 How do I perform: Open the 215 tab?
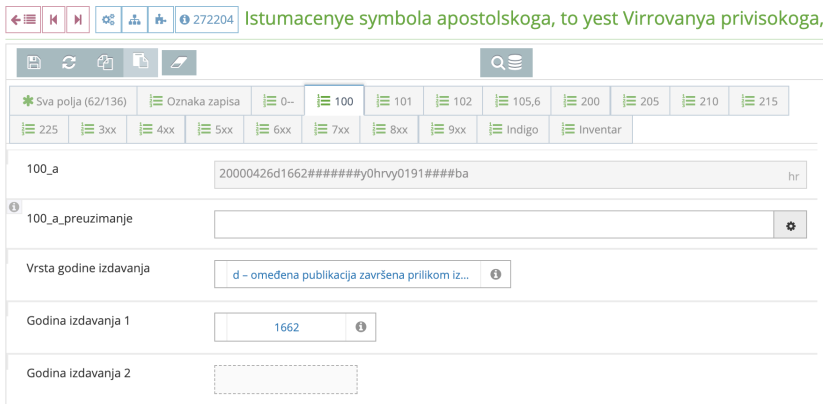[x=759, y=101]
